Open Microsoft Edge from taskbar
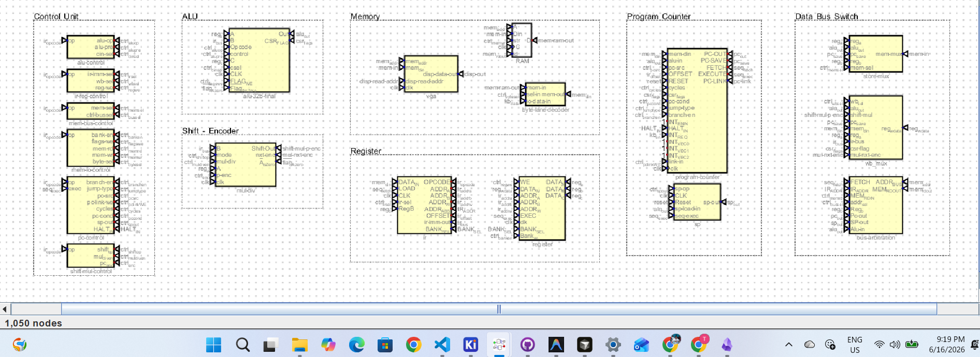Viewport: 980px width, 357px height. [356, 345]
